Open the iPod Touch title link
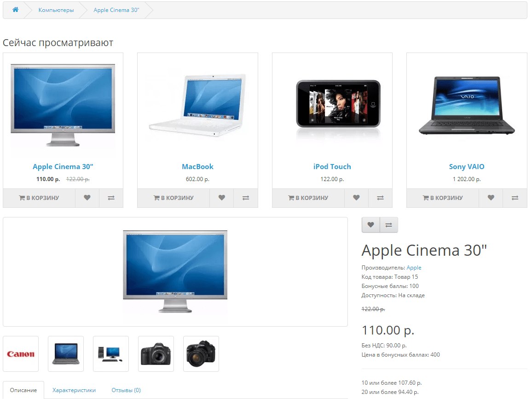Image resolution: width=532 pixels, height=399 pixels. coord(332,167)
